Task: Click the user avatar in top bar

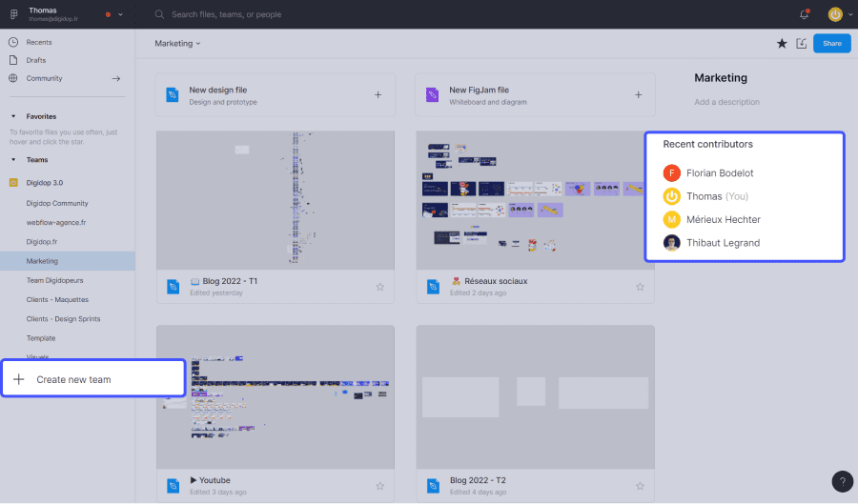Action: pos(835,14)
